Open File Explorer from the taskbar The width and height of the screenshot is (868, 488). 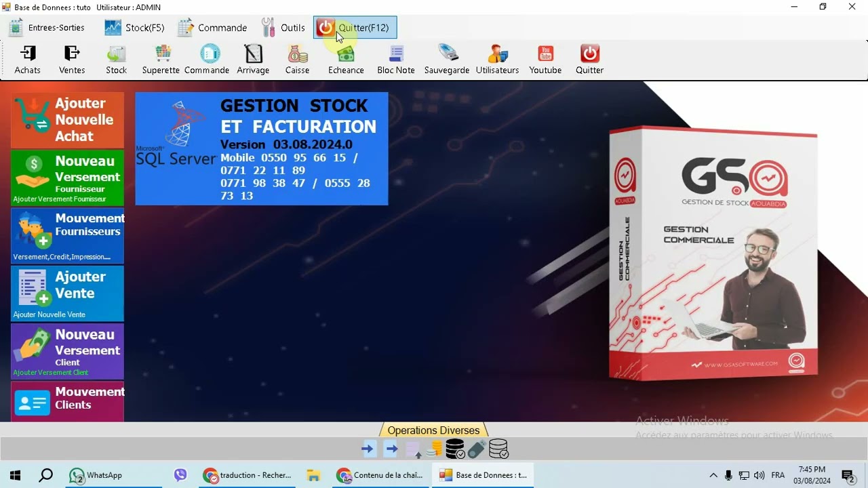[x=313, y=475]
